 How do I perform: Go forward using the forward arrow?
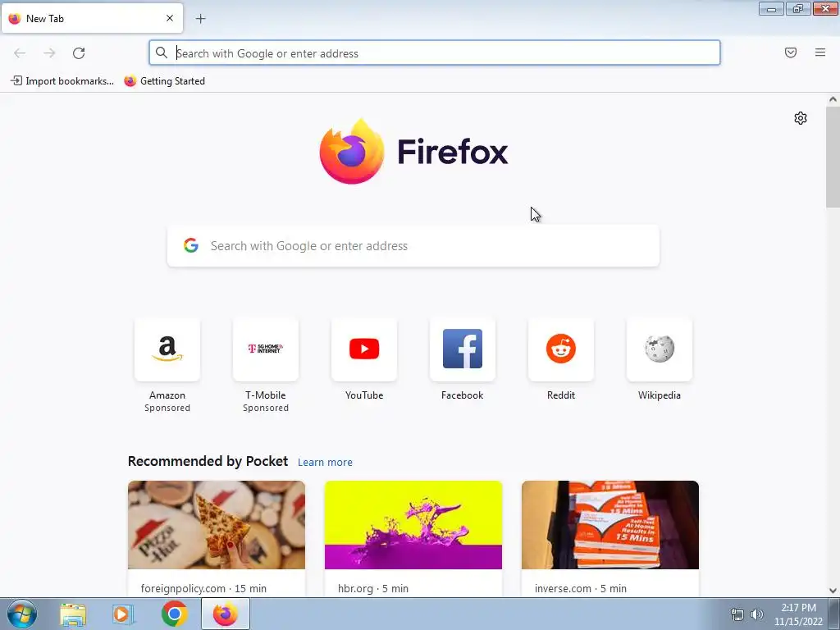click(49, 53)
